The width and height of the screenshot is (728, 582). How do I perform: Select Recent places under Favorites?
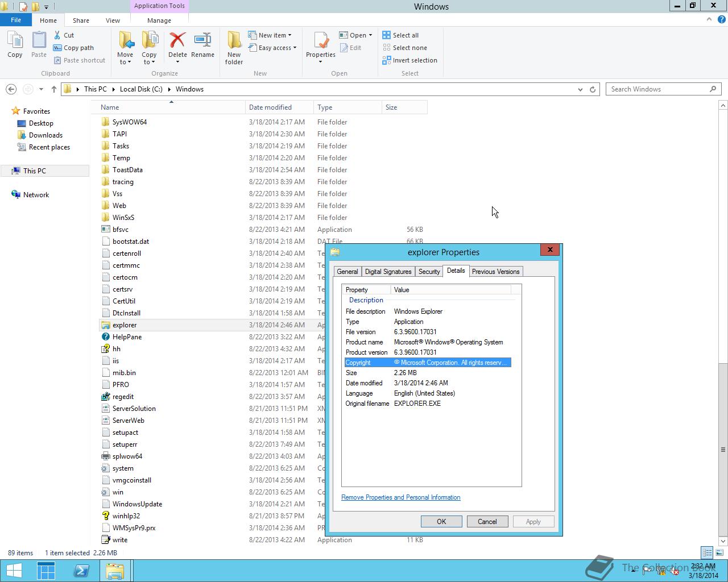coord(49,147)
